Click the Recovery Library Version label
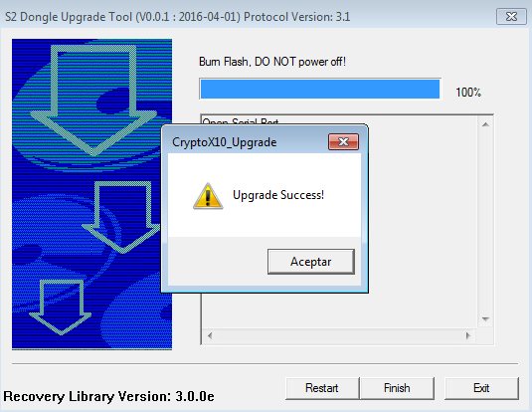Viewport: 532px width, 412px height. (x=108, y=396)
